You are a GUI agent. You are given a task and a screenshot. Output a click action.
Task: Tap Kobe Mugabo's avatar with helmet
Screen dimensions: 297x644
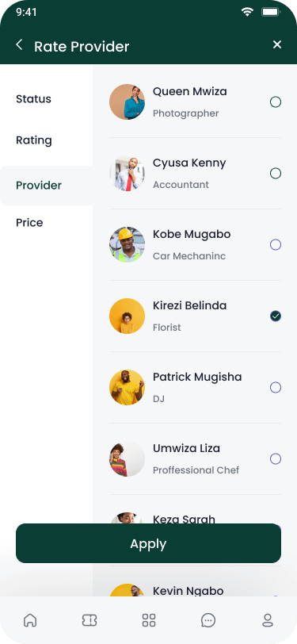tap(128, 245)
